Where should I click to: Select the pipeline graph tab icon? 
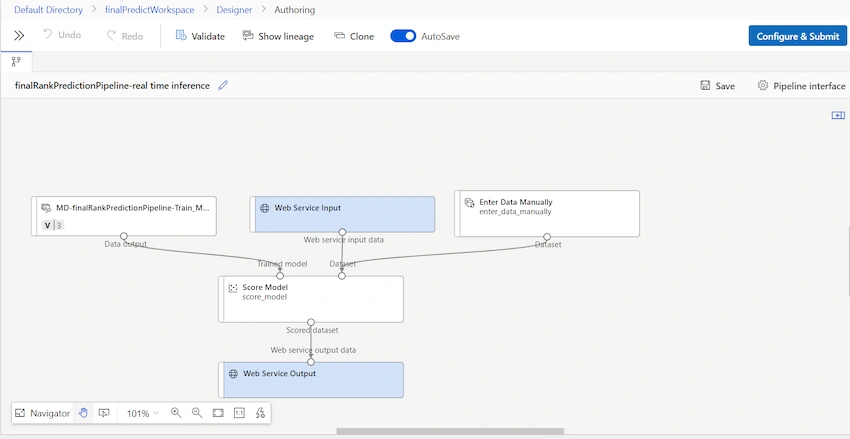[16, 62]
